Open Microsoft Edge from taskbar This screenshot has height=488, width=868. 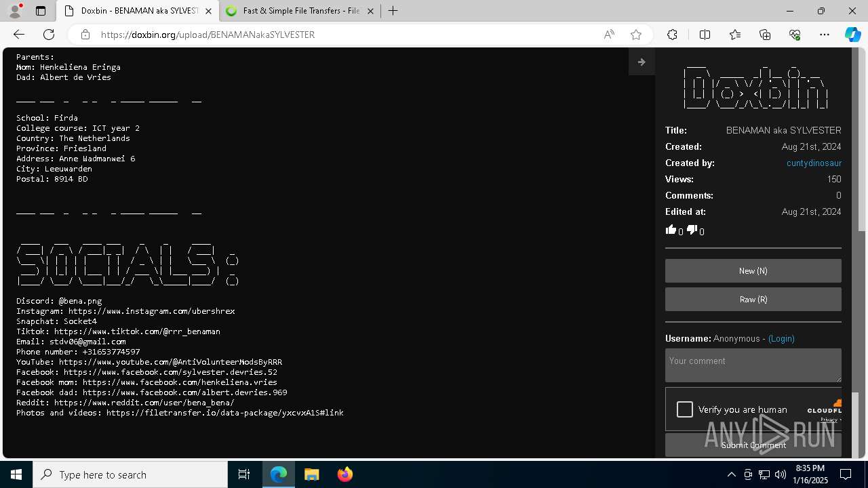tap(279, 474)
